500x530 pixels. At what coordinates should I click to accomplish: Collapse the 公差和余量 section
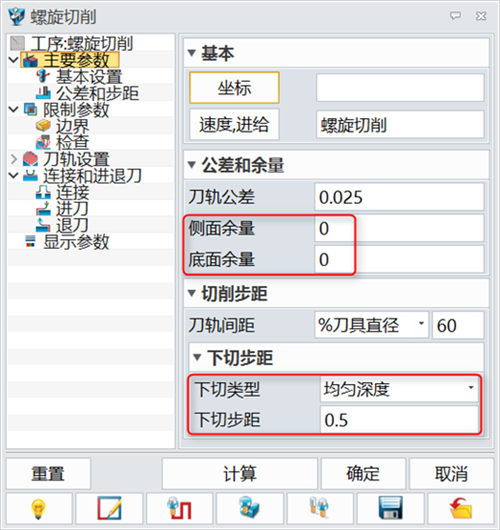coord(192,165)
